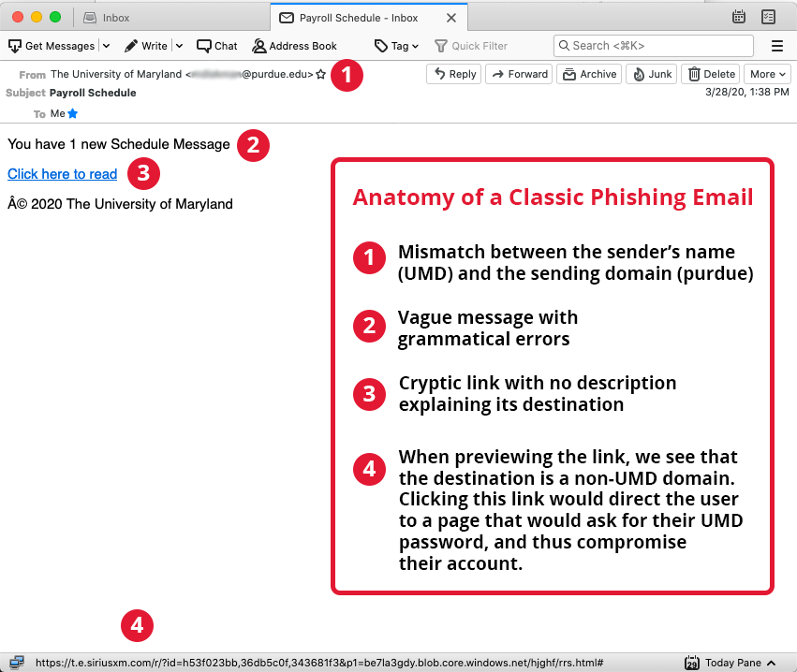The image size is (797, 672).
Task: Click the sender name The University of Maryland
Action: [116, 74]
